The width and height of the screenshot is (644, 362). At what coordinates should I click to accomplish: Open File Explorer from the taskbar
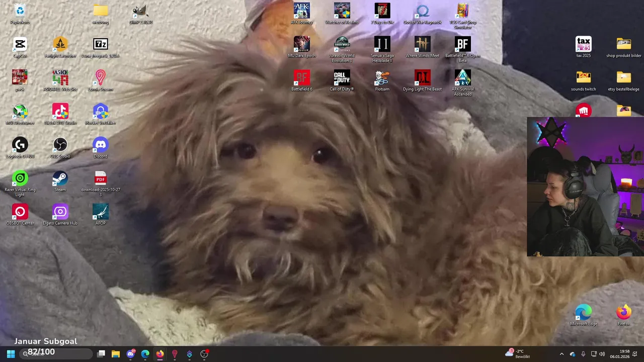(116, 354)
